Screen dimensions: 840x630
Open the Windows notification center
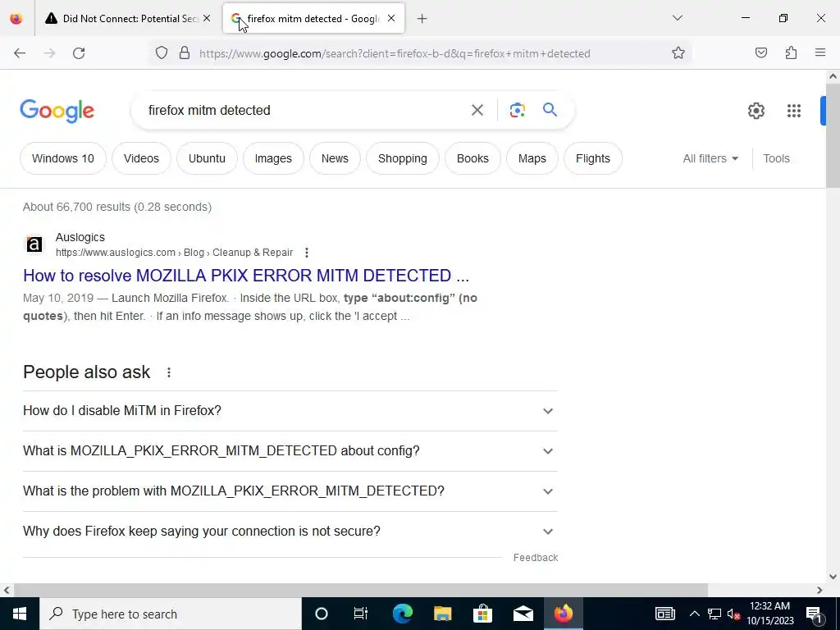[815, 614]
